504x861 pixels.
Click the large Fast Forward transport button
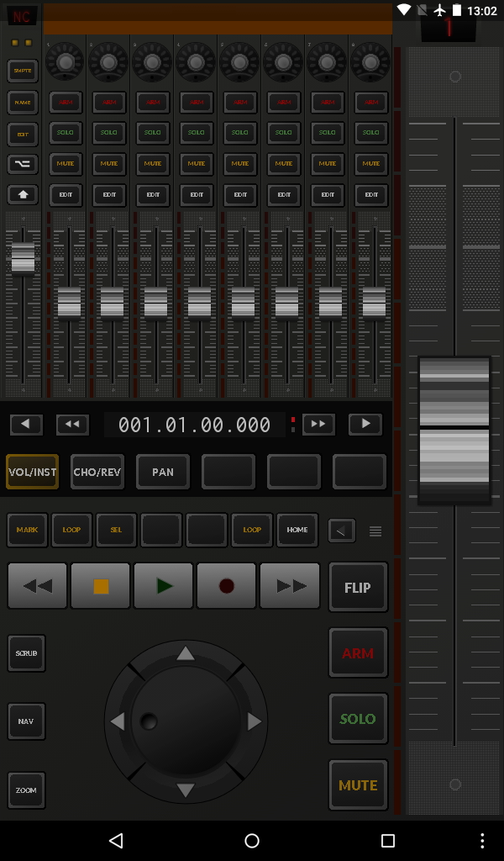click(x=290, y=586)
